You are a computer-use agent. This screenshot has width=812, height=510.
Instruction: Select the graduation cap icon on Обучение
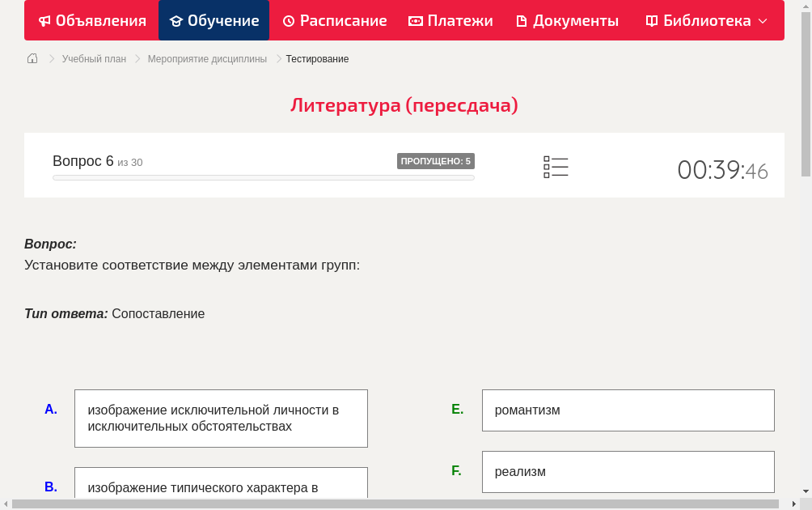177,20
